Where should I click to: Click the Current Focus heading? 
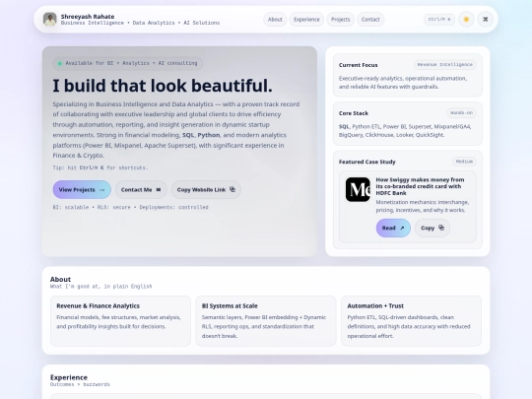[x=358, y=65]
